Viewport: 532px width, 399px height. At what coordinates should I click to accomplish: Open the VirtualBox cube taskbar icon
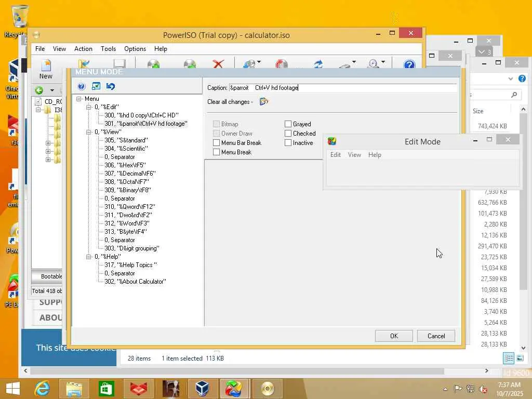[x=202, y=389]
